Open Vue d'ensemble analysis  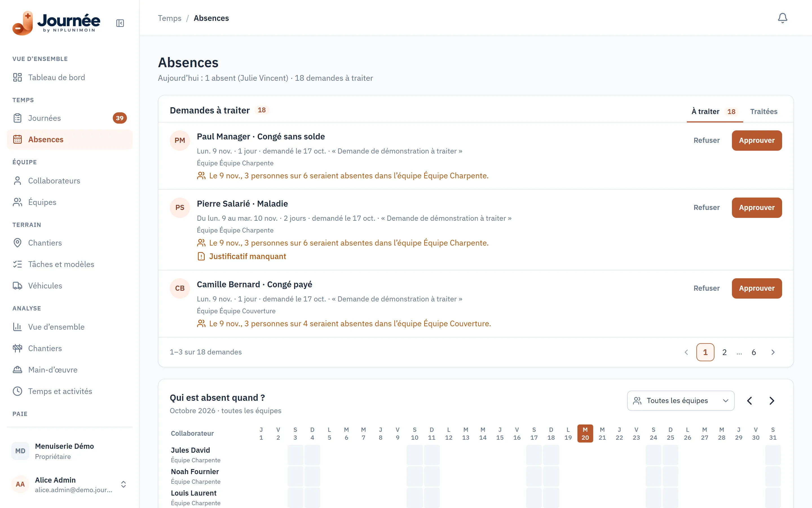pos(69,327)
